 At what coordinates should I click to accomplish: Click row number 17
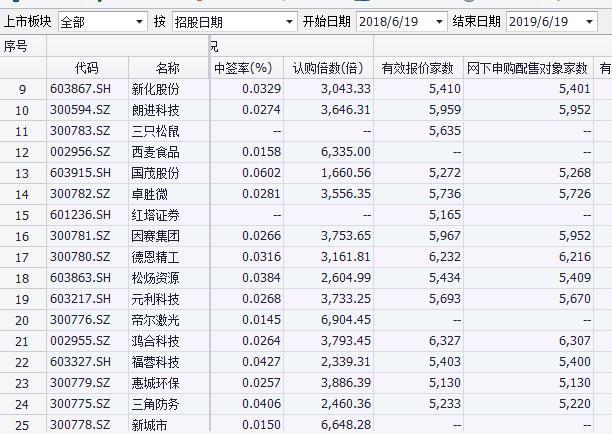tap(22, 258)
